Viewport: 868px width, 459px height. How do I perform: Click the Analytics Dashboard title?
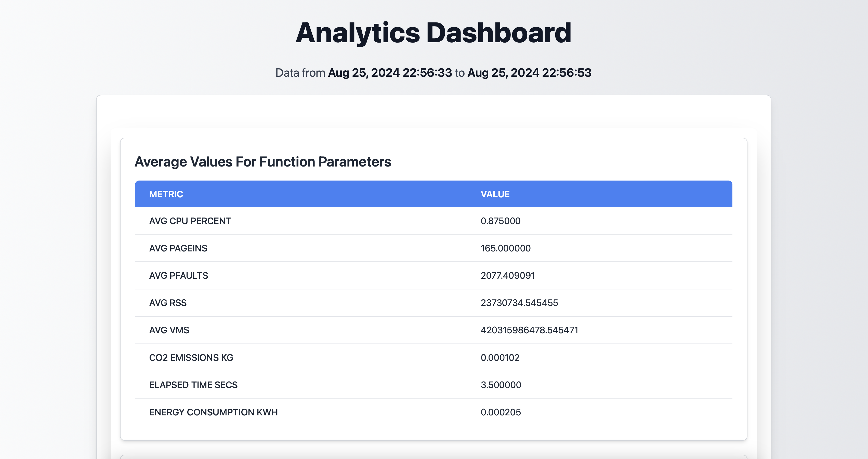tap(433, 33)
